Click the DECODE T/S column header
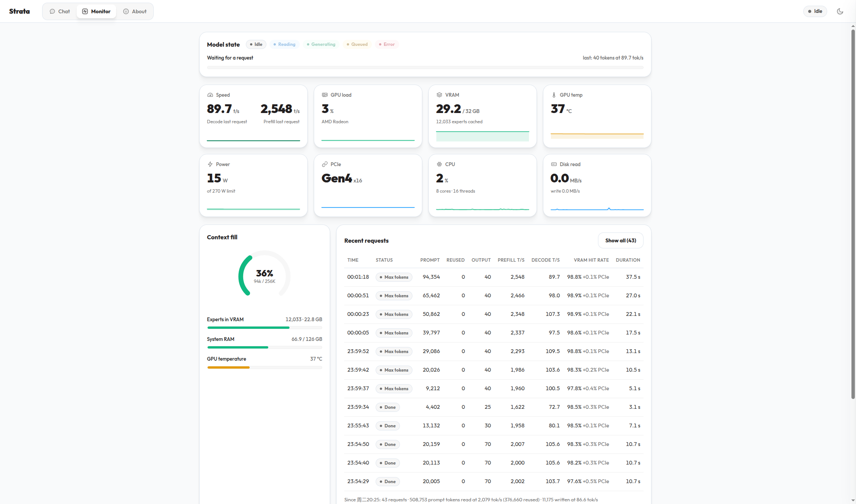 546,260
